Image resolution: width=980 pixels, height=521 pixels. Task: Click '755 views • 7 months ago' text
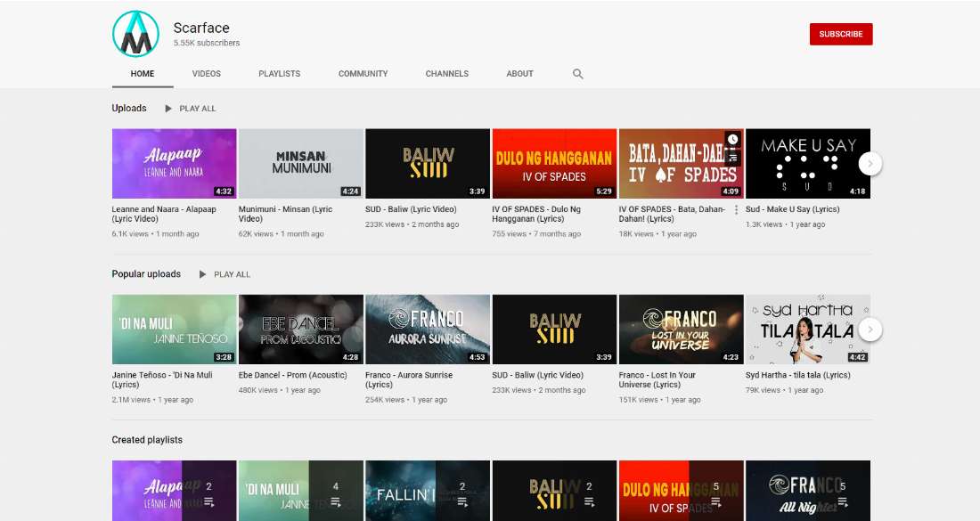[536, 234]
